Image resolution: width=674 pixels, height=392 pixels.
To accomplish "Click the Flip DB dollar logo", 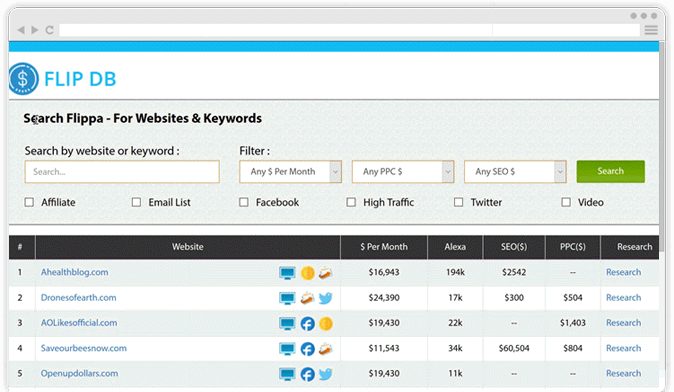I will [x=23, y=79].
